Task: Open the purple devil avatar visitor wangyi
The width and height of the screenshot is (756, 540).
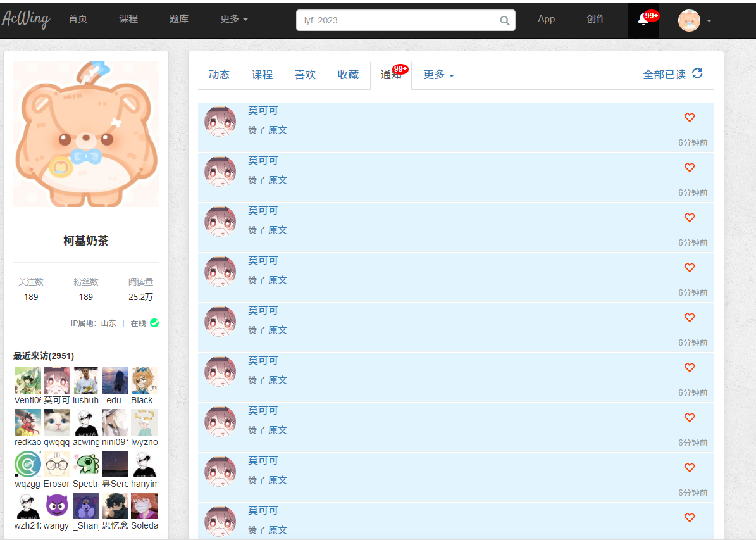Action: click(x=57, y=506)
